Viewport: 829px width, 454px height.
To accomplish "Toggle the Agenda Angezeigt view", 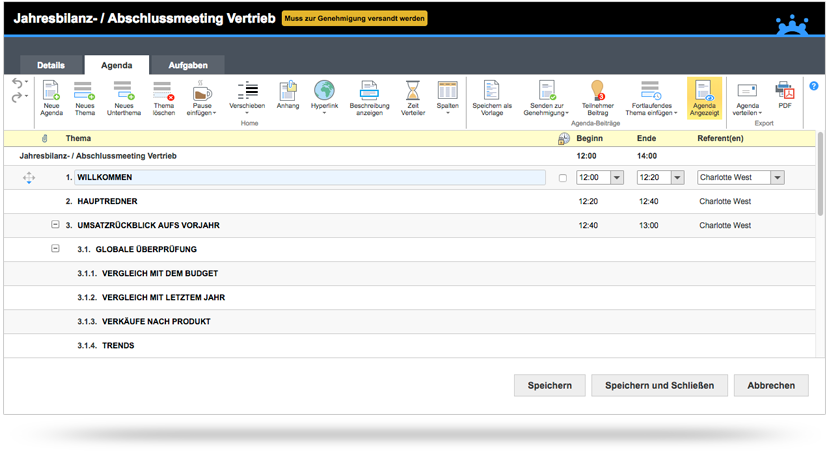I will pyautogui.click(x=704, y=98).
